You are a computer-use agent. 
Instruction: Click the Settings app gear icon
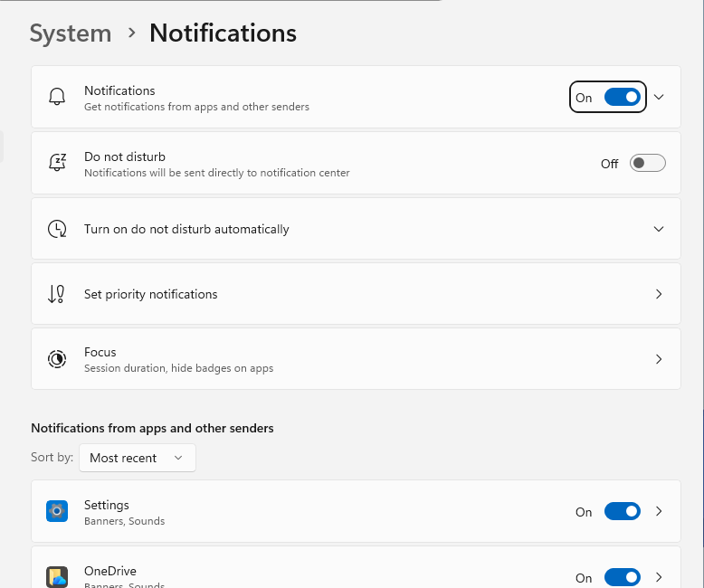[57, 511]
